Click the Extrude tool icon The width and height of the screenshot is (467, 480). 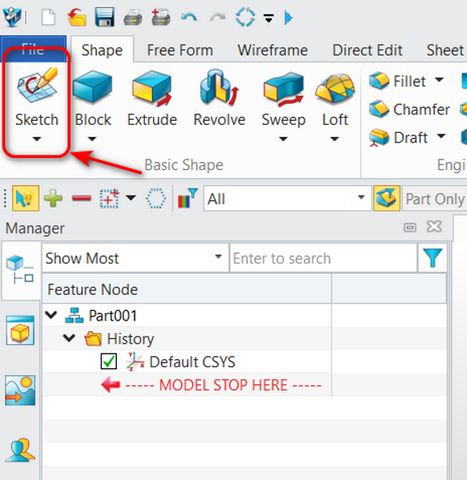pos(152,88)
